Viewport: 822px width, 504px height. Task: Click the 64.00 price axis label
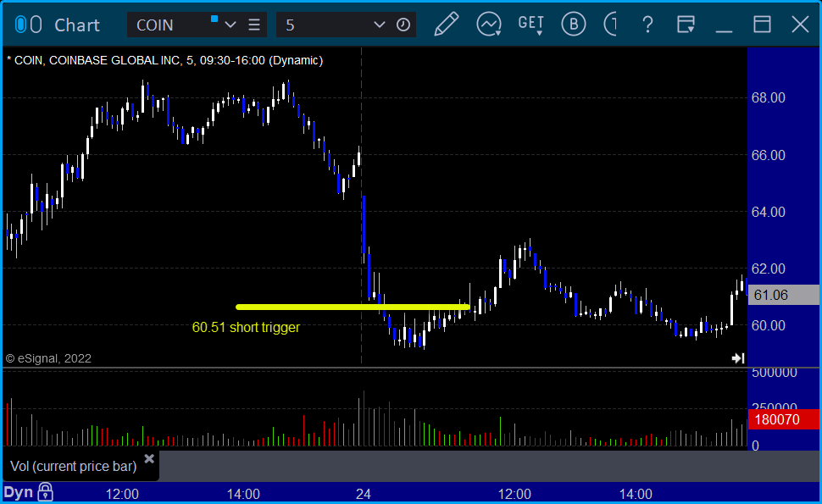[769, 212]
